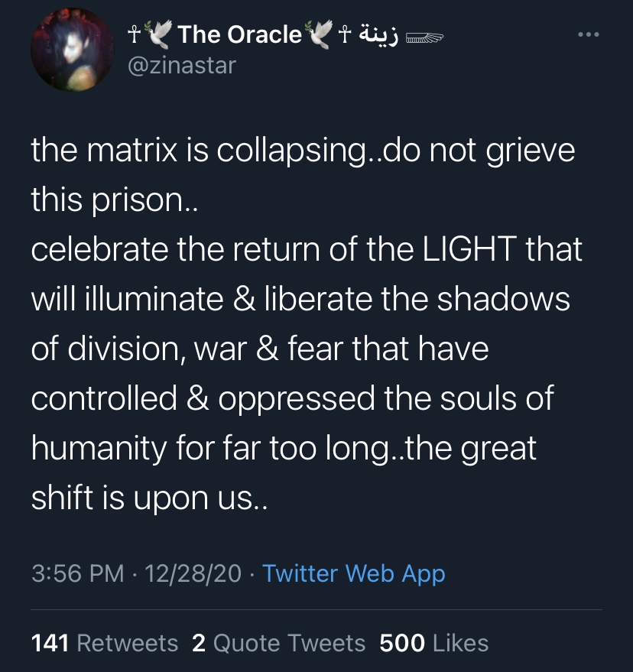View who gave the 500 Likes

pyautogui.click(x=433, y=643)
